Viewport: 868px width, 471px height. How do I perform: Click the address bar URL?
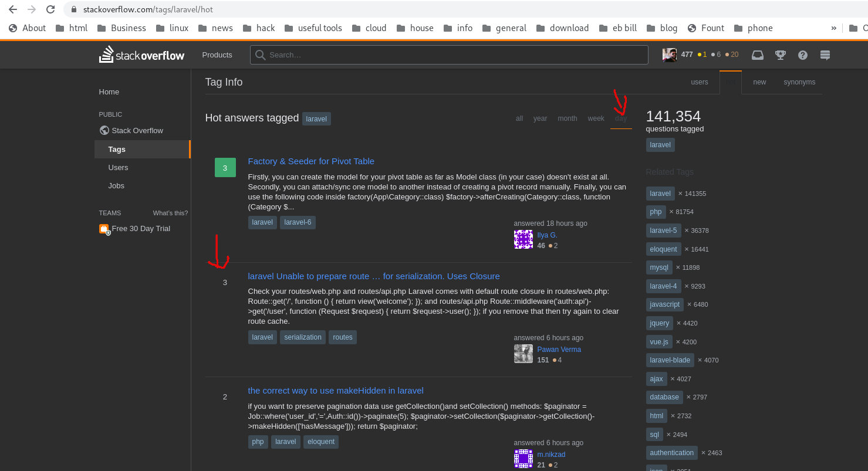coord(148,9)
